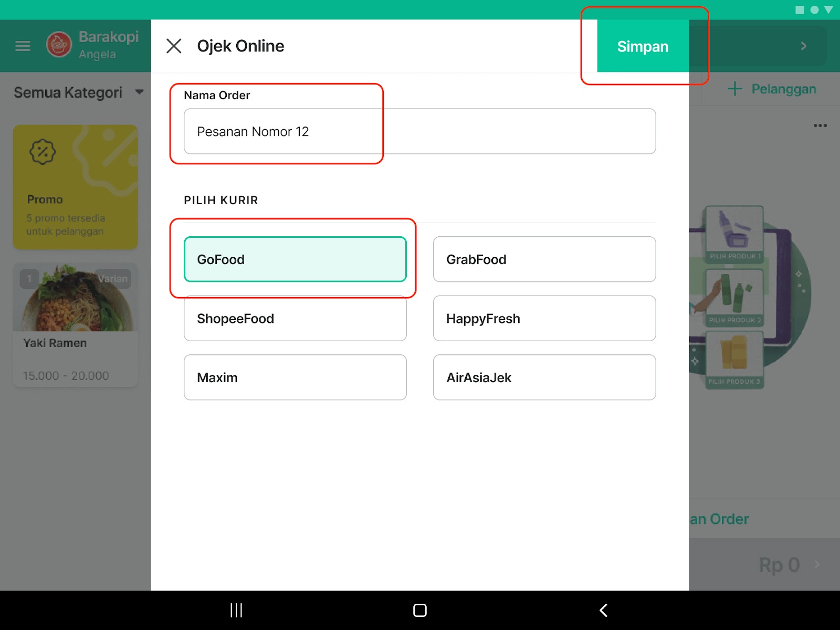The height and width of the screenshot is (630, 840).
Task: Pick AirAsiaJek courier option
Action: pos(544,377)
